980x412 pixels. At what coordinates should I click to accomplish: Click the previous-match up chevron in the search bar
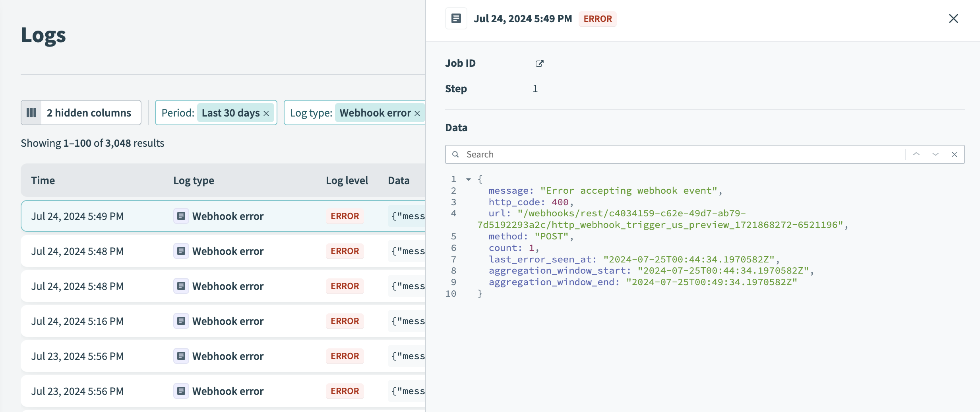pos(916,154)
